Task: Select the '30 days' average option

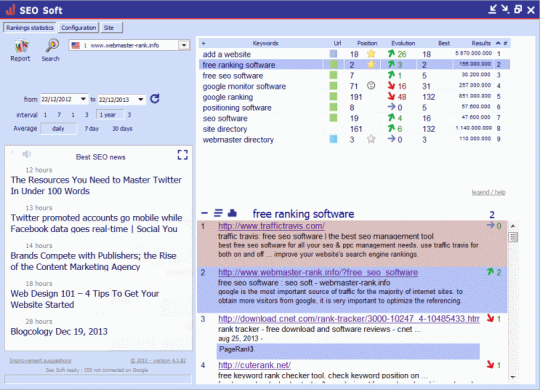Action: [122, 129]
